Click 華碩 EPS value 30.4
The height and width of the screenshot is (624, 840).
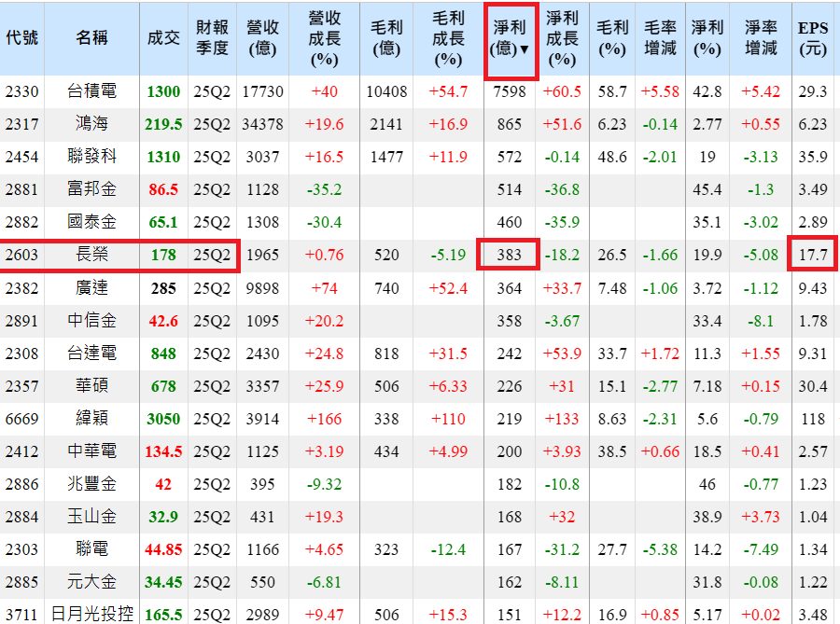pos(813,386)
